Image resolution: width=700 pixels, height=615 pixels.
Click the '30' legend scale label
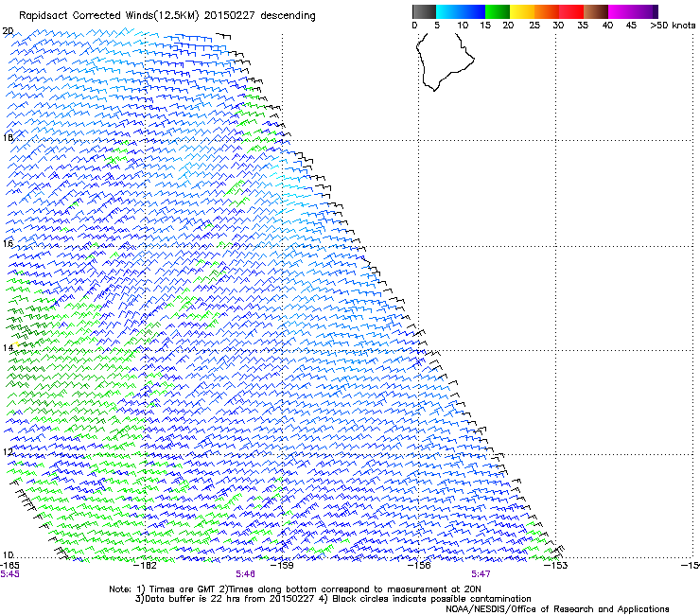tap(558, 26)
